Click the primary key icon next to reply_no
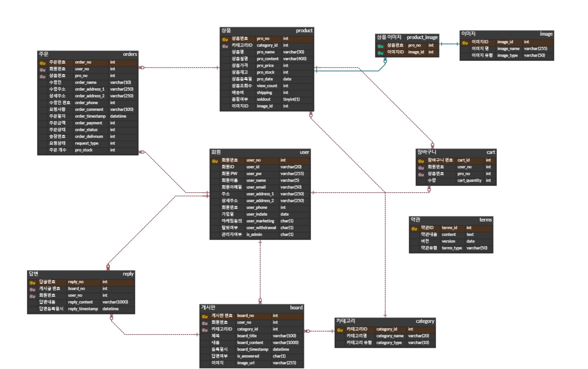Image resolution: width=588 pixels, height=369 pixels. tap(32, 282)
